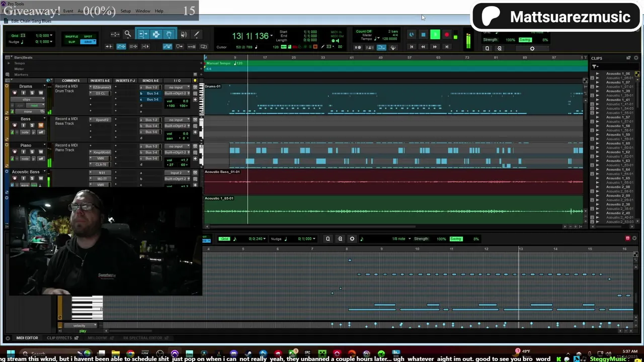Screen dimensions: 644x362
Task: Open the Grid value dropdown
Action: coord(51,36)
